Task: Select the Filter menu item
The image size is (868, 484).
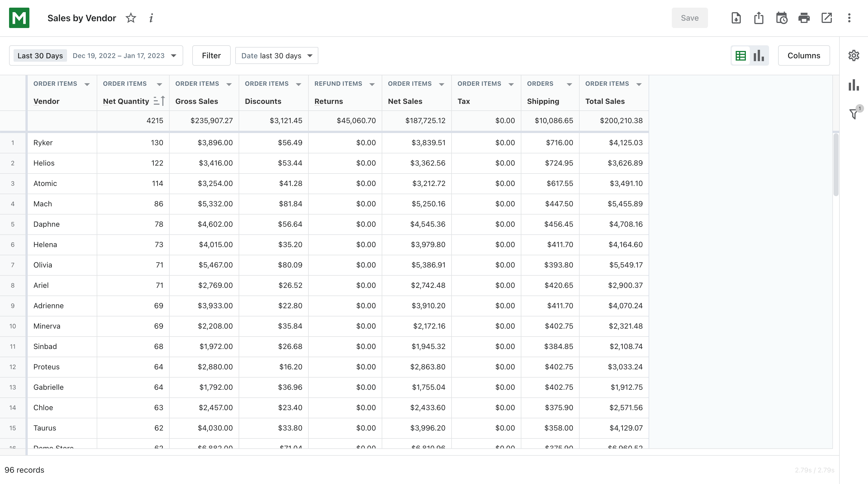Action: [x=211, y=55]
